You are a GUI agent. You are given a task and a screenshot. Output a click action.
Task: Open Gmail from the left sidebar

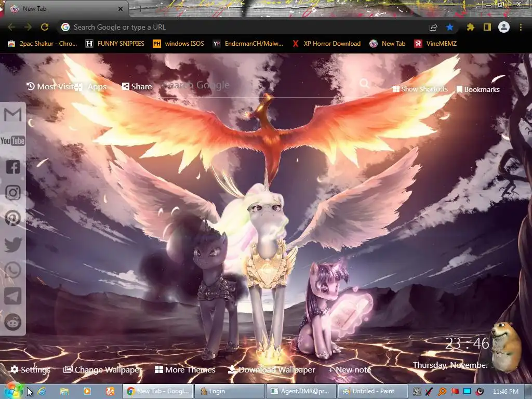pyautogui.click(x=12, y=115)
